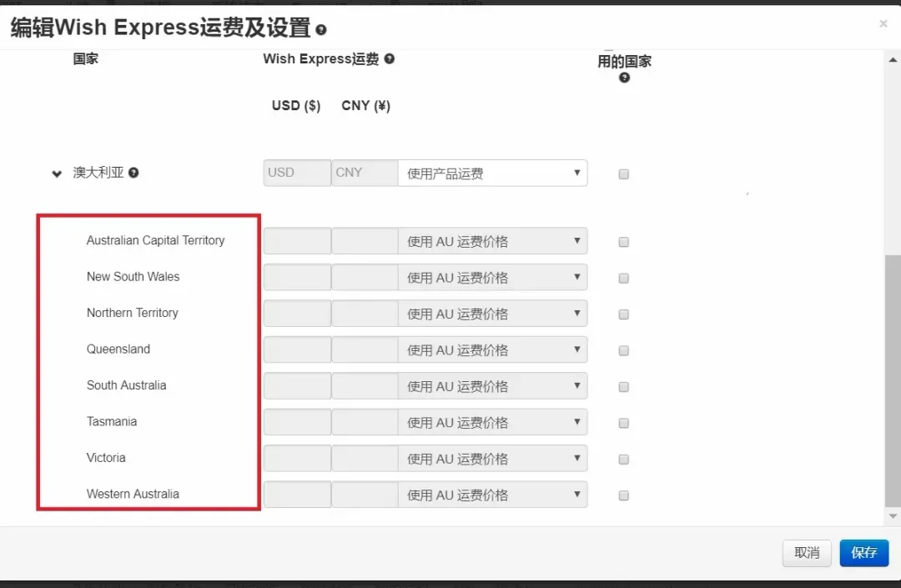Click the Northern Territory label
Viewport: 901px width, 588px height.
133,313
